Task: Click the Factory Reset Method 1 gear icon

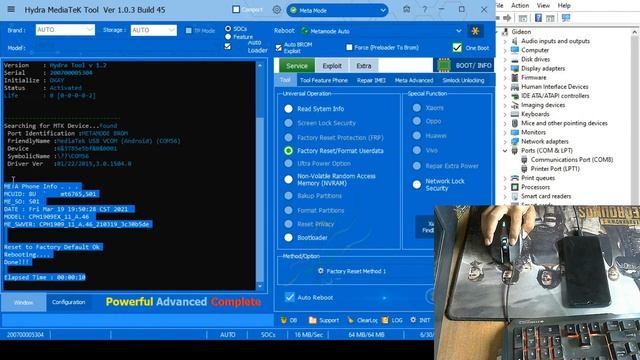Action: (321, 271)
